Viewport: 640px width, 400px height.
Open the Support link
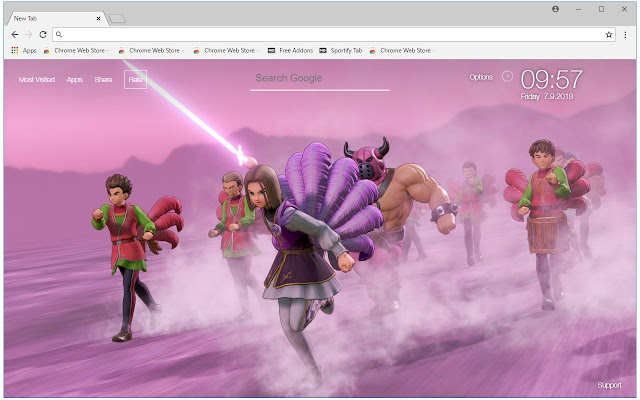(609, 385)
